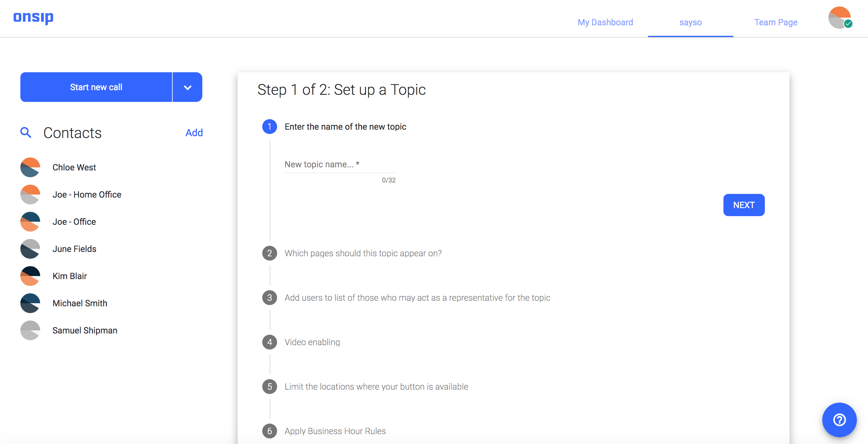Click Samuel Shipman's gray avatar

30,330
